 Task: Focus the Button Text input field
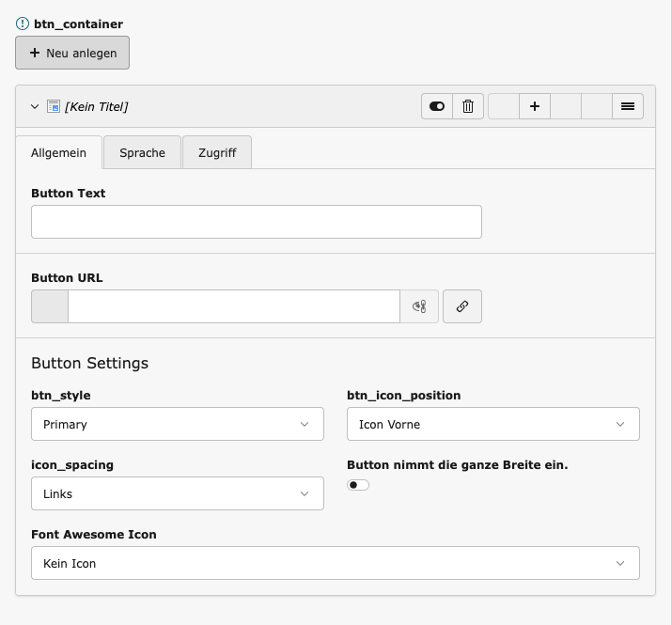[x=256, y=222]
